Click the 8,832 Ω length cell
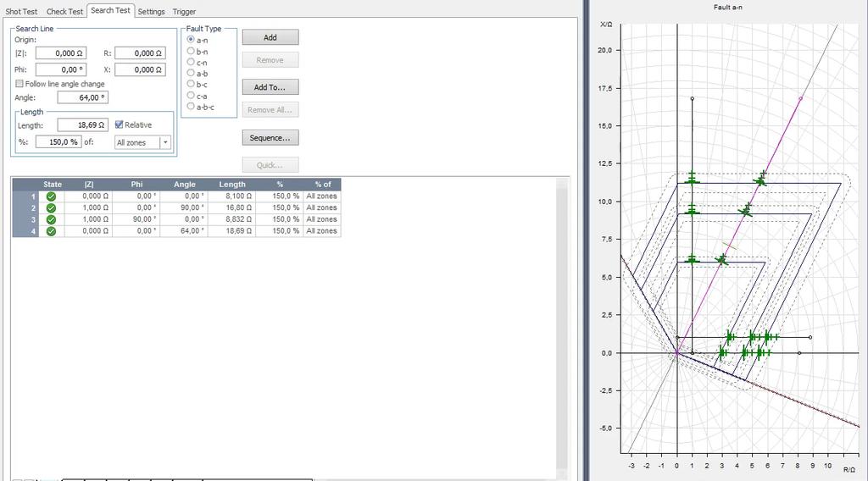This screenshot has width=868, height=481. pyautogui.click(x=232, y=219)
